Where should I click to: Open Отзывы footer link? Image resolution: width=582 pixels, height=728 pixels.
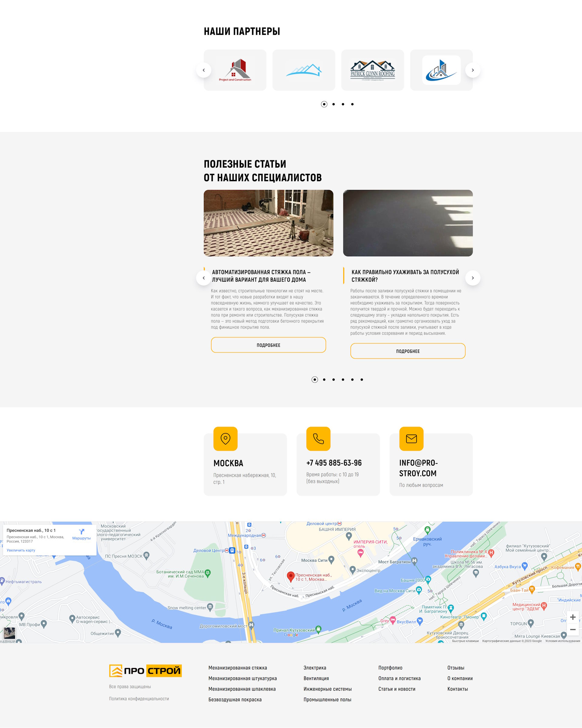coord(456,667)
